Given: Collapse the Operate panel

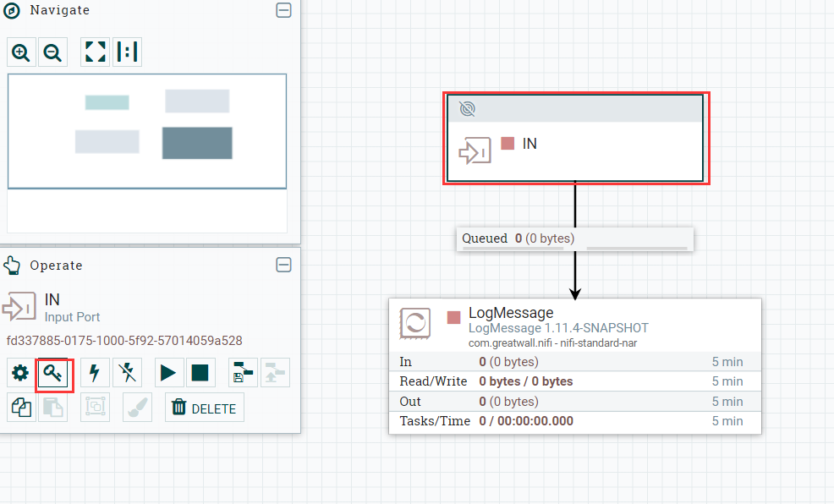Looking at the screenshot, I should tap(283, 265).
